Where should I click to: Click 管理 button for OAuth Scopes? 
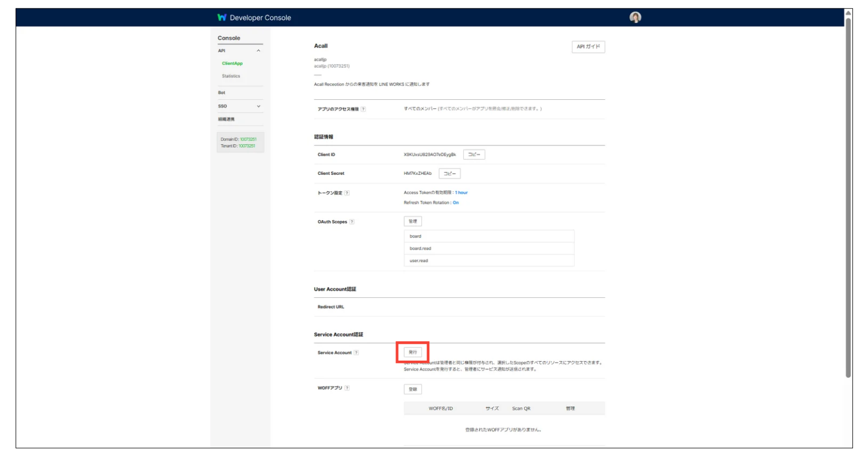tap(413, 221)
